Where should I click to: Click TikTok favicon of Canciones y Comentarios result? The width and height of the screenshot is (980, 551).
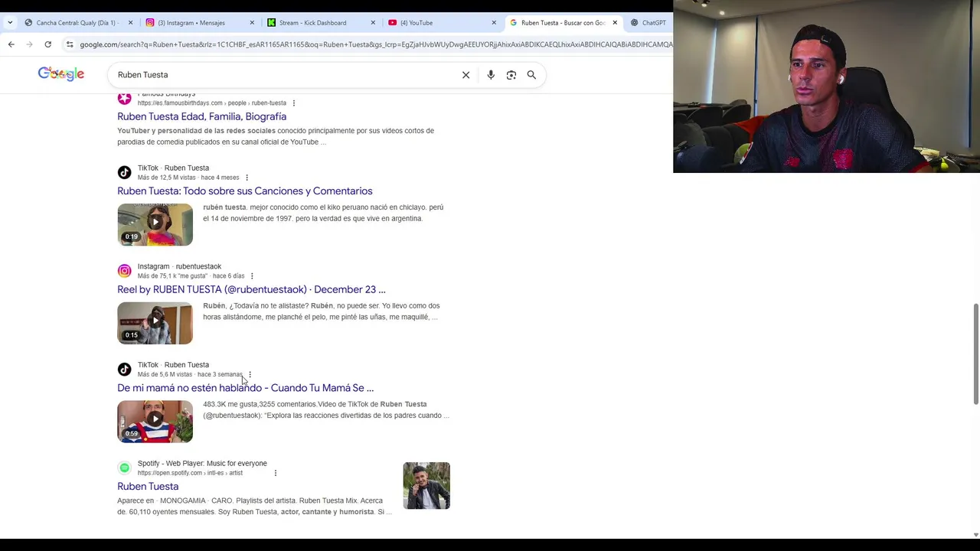pyautogui.click(x=124, y=172)
